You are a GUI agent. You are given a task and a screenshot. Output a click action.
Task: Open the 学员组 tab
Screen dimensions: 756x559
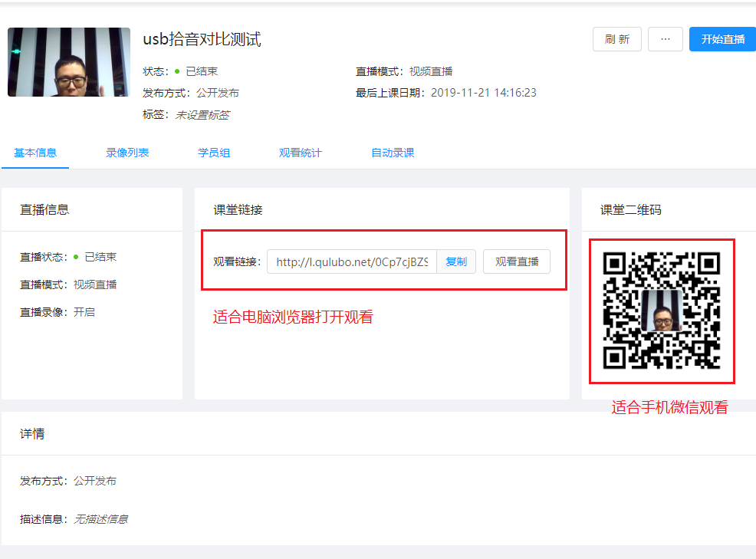click(214, 153)
